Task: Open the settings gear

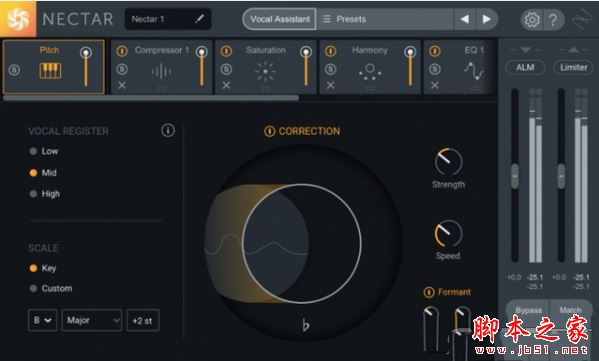Action: [x=531, y=19]
